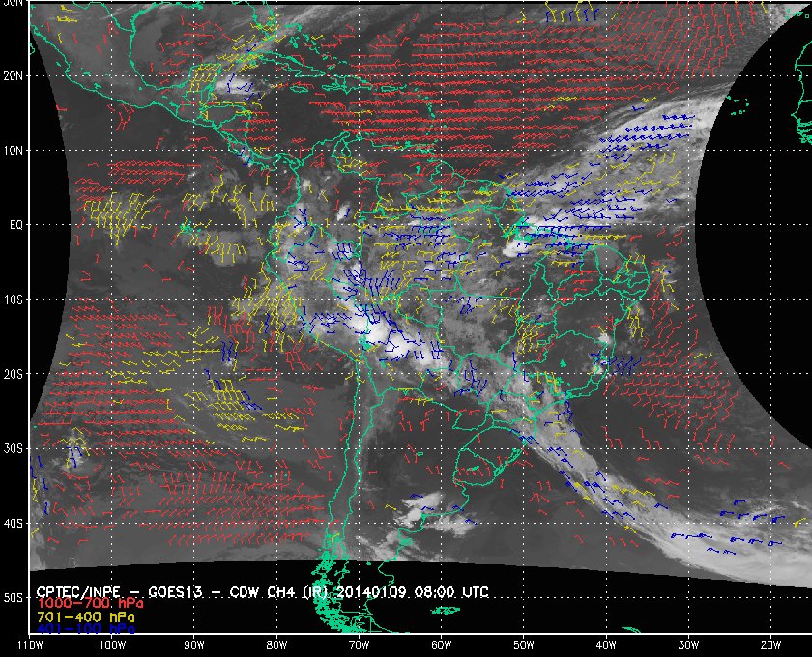Click the 20W longitude label
Viewport: 812px width, 657px height.
(770, 645)
